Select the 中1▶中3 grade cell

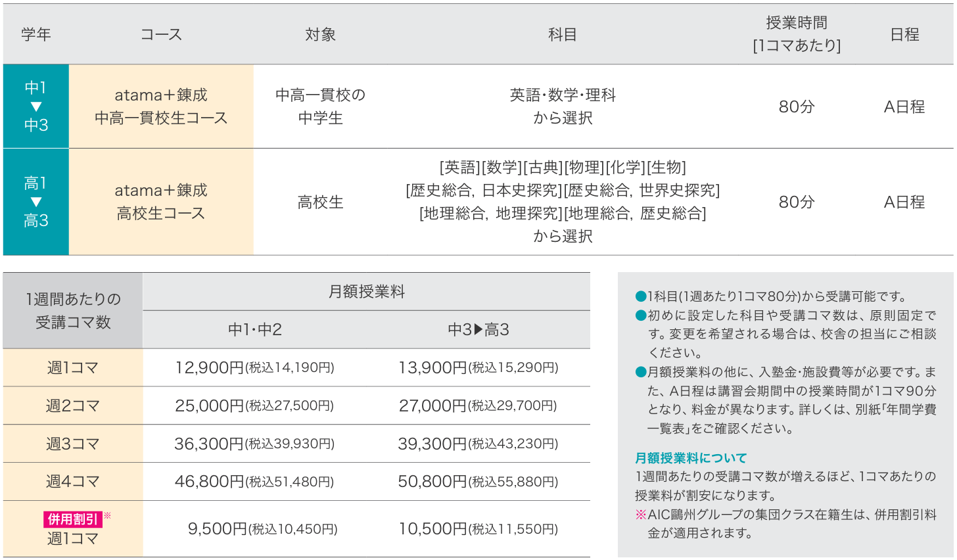pos(35,106)
